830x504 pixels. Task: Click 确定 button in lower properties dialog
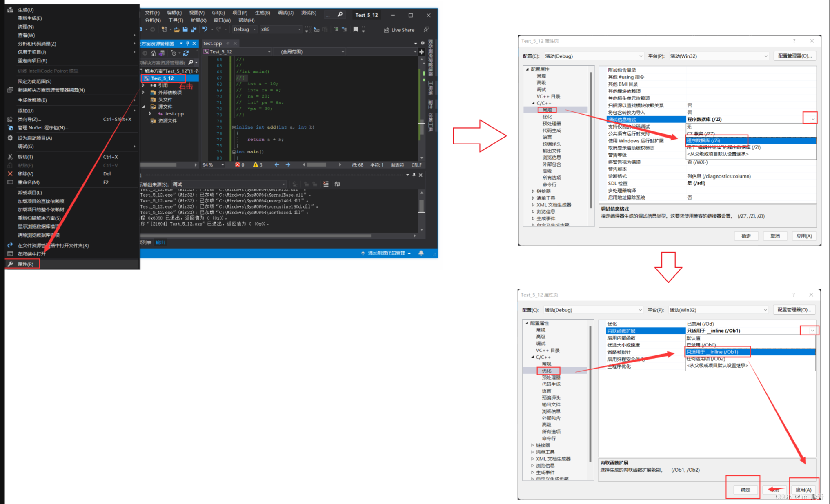point(745,490)
